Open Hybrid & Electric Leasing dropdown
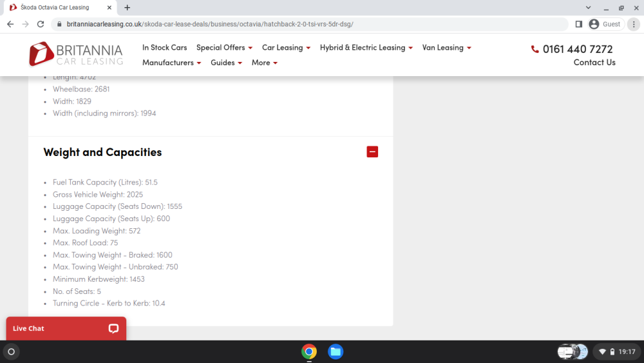 [366, 47]
